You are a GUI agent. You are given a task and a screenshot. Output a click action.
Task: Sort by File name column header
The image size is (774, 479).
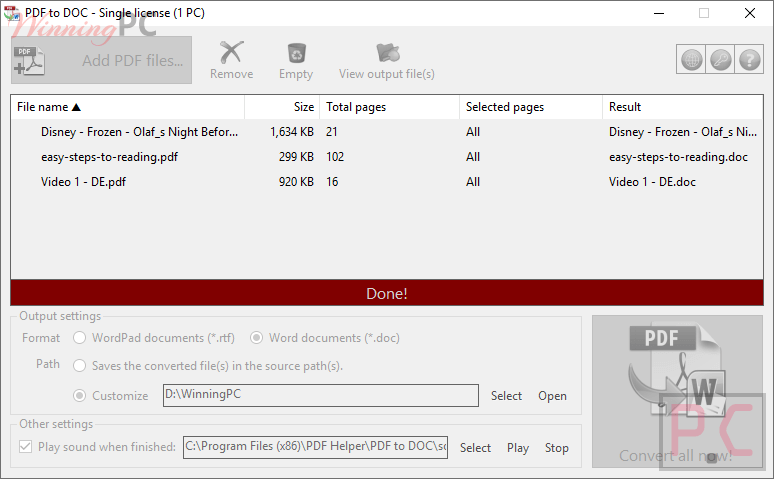pyautogui.click(x=128, y=107)
